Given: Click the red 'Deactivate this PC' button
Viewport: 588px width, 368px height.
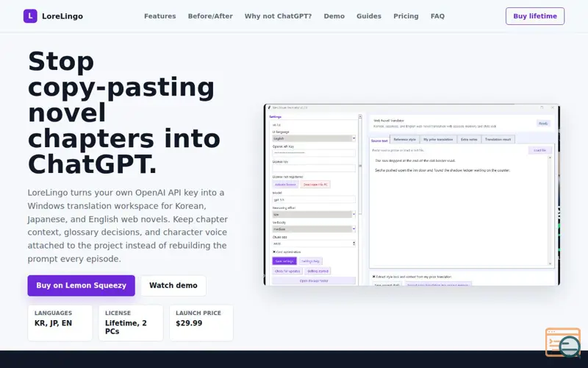Looking at the screenshot, I should point(315,185).
